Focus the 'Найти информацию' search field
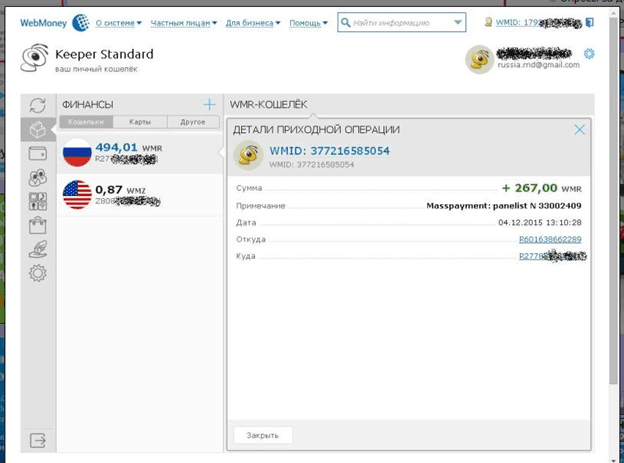 pyautogui.click(x=401, y=23)
